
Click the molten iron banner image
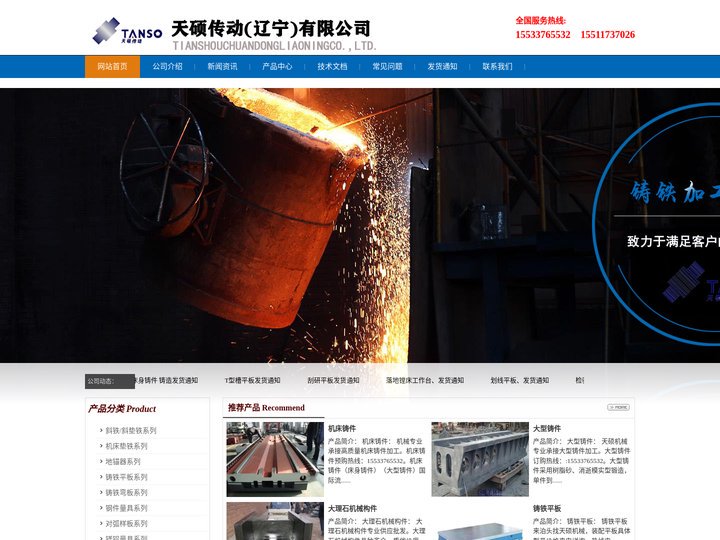click(x=360, y=225)
